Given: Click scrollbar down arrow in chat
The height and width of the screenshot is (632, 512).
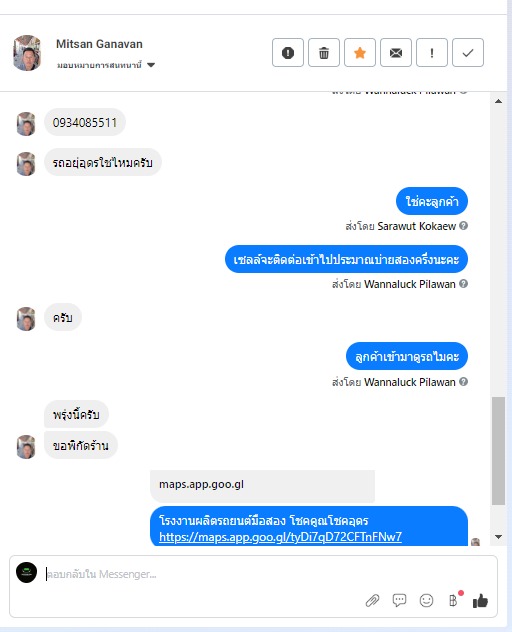Looking at the screenshot, I should coord(498,537).
